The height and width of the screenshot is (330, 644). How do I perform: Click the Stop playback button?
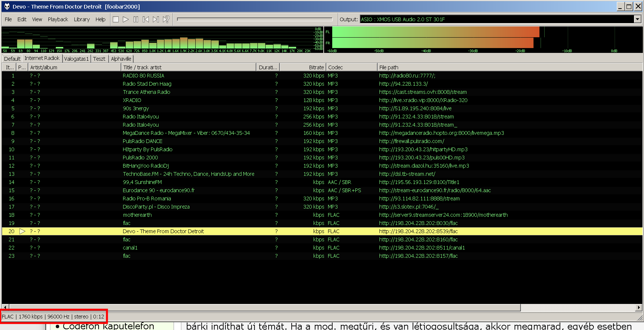point(116,19)
